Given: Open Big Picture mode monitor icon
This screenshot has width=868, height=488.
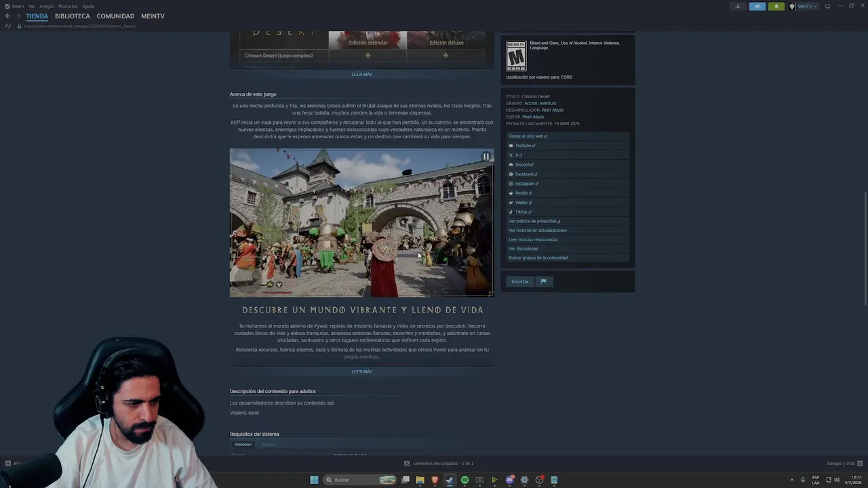Looking at the screenshot, I should point(827,6).
